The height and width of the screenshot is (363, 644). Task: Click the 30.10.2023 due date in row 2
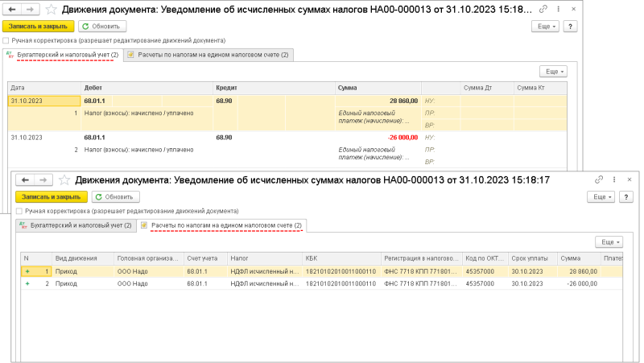click(527, 284)
